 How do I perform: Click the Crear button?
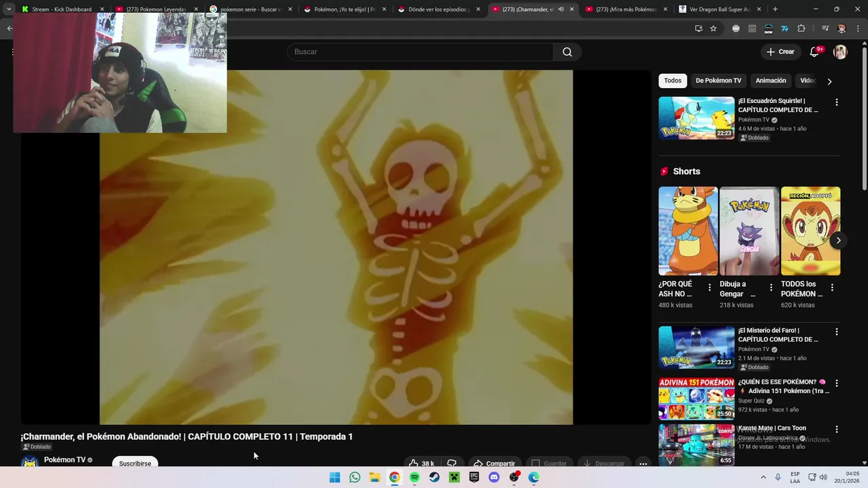781,52
